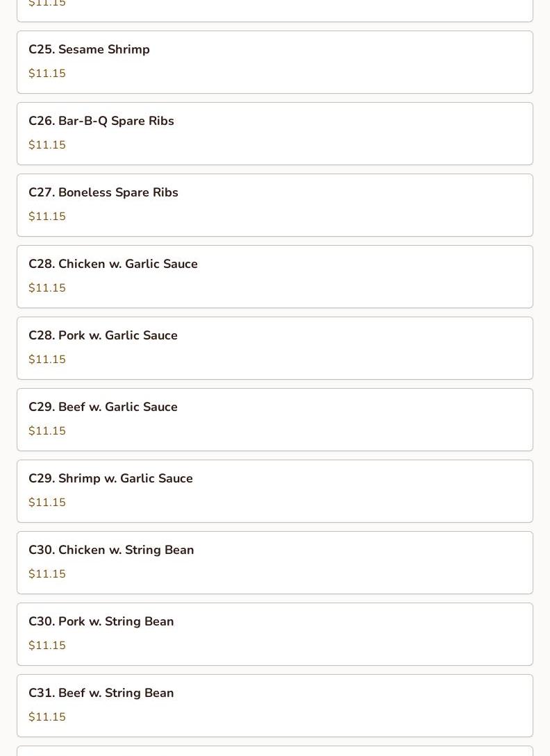Open C31. Beef w. String Bean

[x=101, y=694]
